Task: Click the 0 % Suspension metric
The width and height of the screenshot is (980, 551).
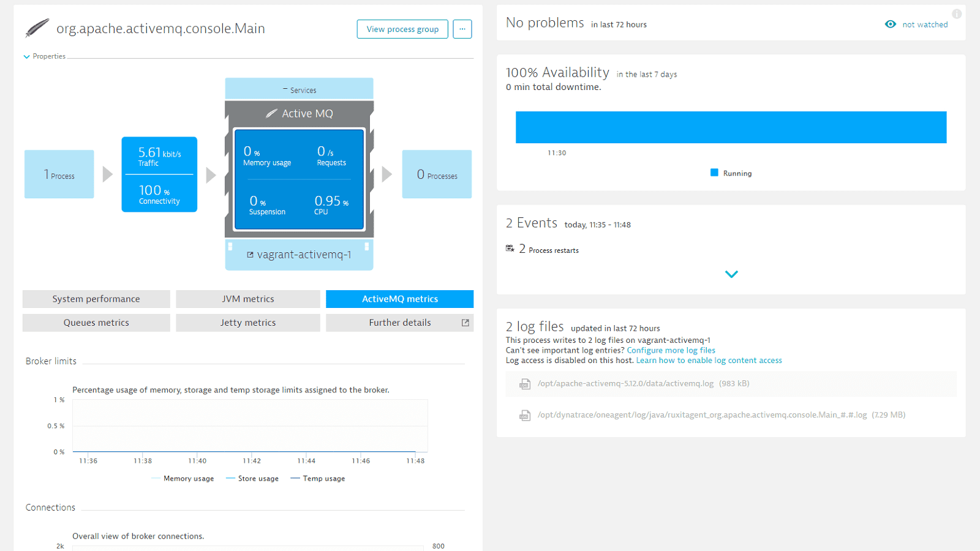Action: [267, 205]
